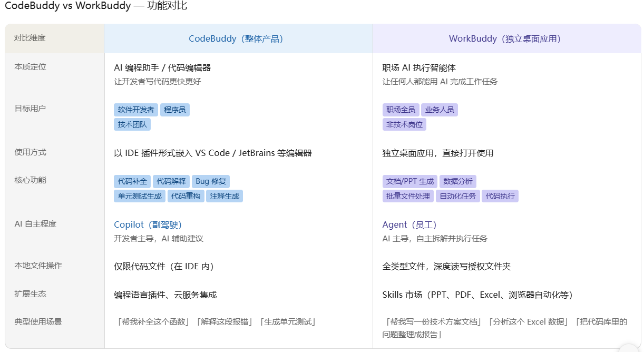Click the 自动化任务 tag
Viewport: 644px width, 352px height.
pos(457,196)
